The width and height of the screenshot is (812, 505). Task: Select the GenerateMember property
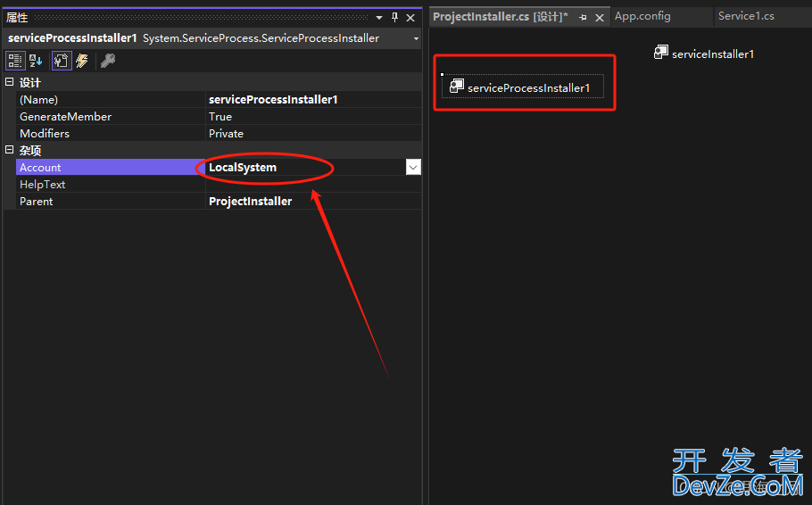(111, 117)
